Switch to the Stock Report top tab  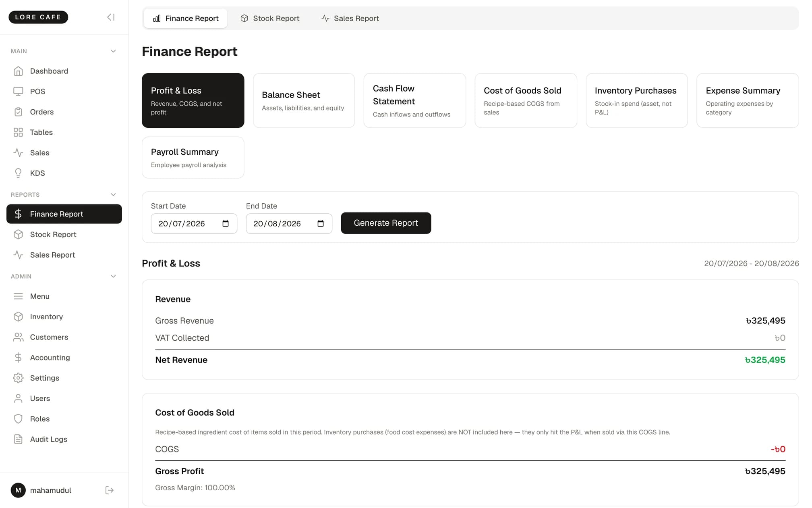point(270,18)
